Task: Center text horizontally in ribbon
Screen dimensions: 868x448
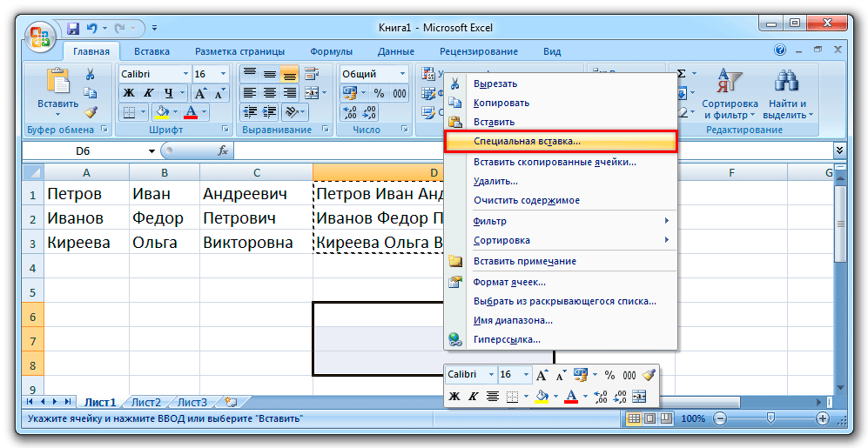Action: 270,92
